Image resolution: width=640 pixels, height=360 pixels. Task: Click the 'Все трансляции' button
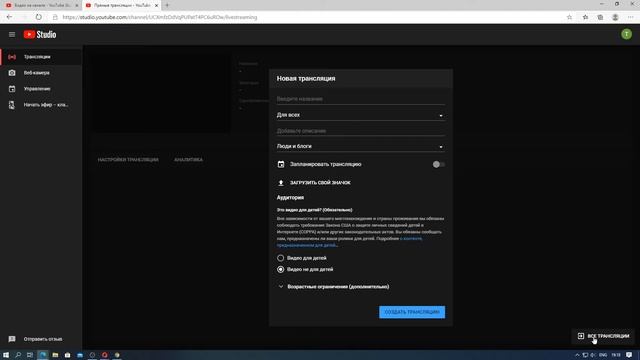(x=603, y=336)
